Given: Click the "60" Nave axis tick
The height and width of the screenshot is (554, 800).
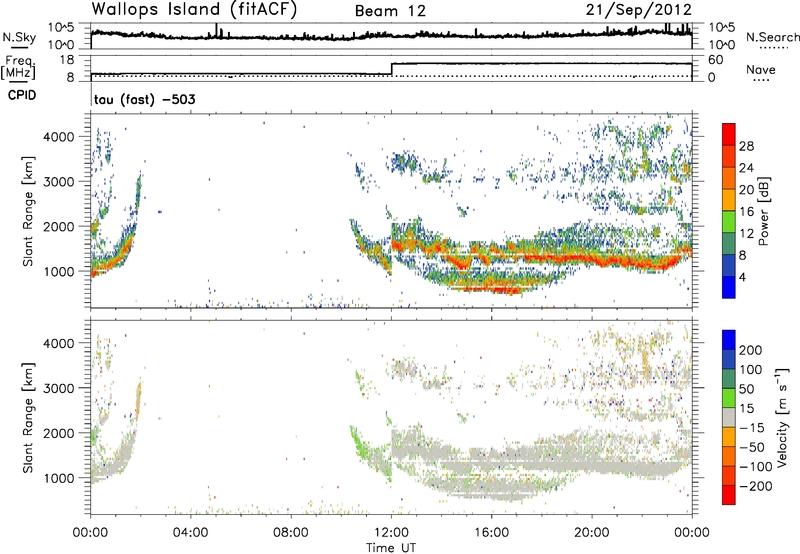Looking at the screenshot, I should click(x=716, y=60).
